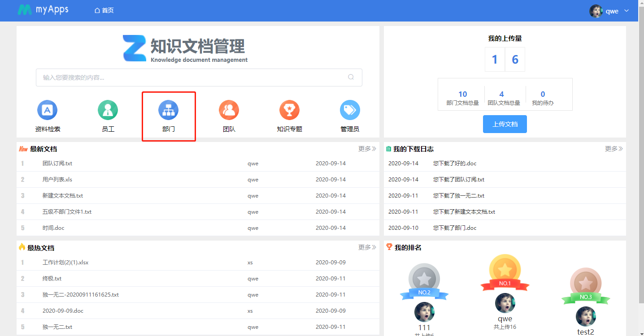This screenshot has height=336, width=644.
Task: Click the NO.1 gold medal avatar qwe
Action: pyautogui.click(x=505, y=303)
